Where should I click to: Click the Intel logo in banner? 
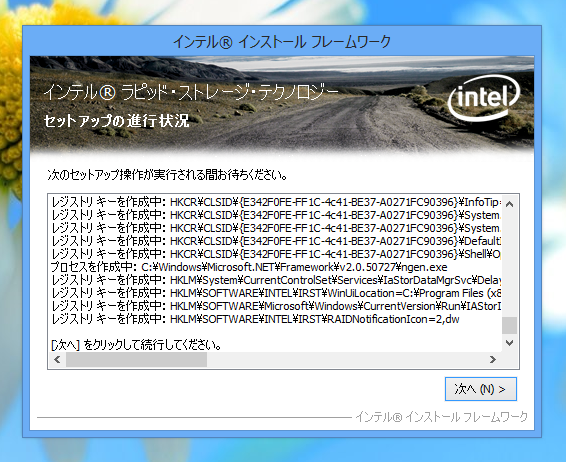[x=484, y=97]
